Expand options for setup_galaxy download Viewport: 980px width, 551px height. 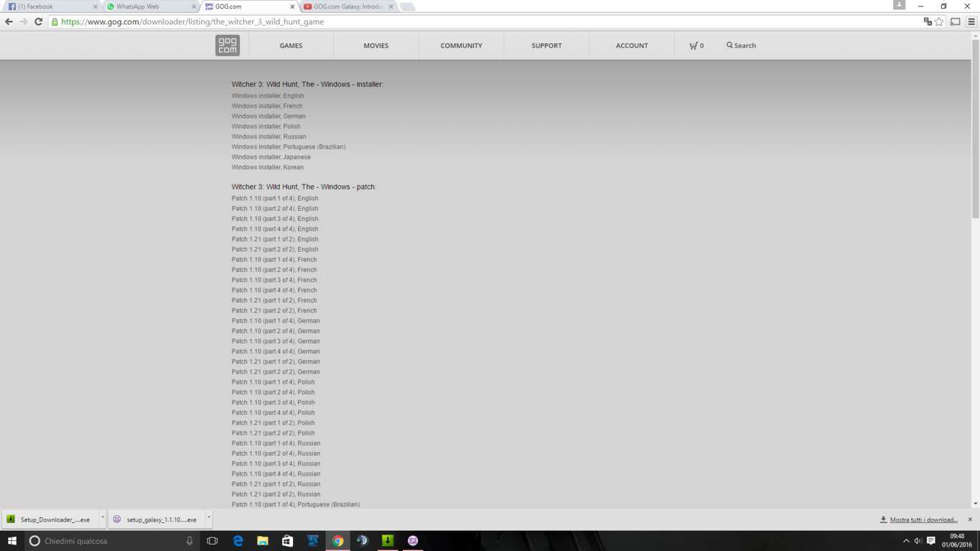tap(209, 518)
